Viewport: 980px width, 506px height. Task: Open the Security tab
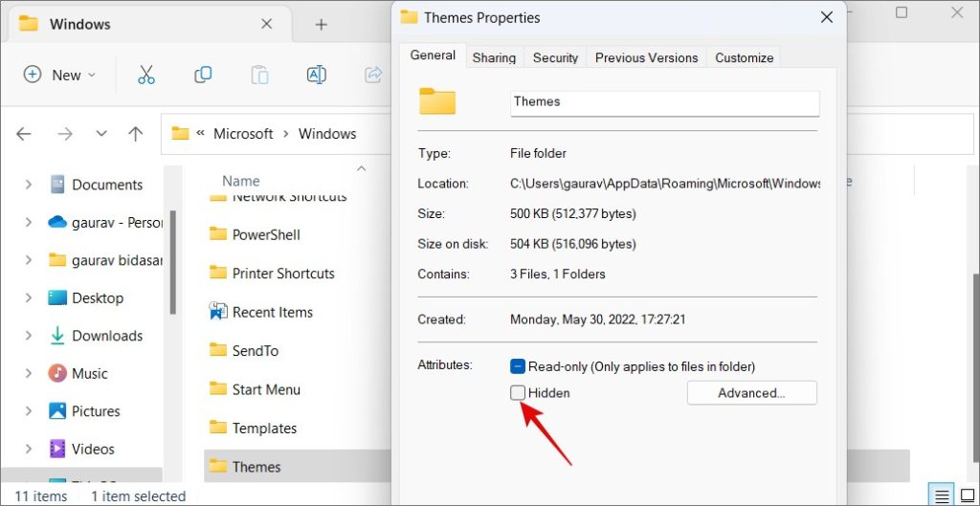[x=555, y=57]
